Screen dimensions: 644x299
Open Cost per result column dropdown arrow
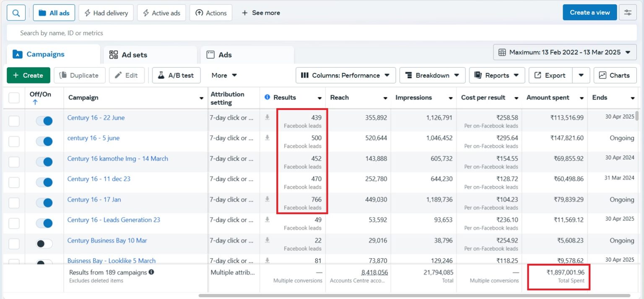[x=516, y=98]
